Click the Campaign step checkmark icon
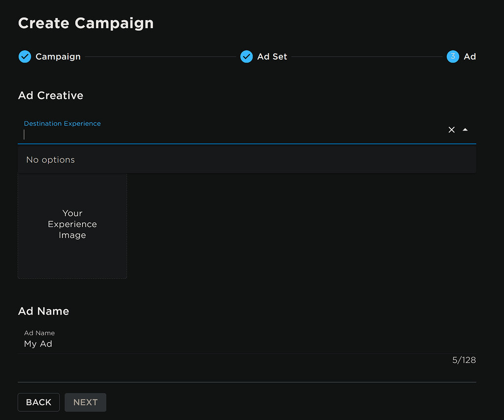This screenshot has width=504, height=420. coord(25,57)
